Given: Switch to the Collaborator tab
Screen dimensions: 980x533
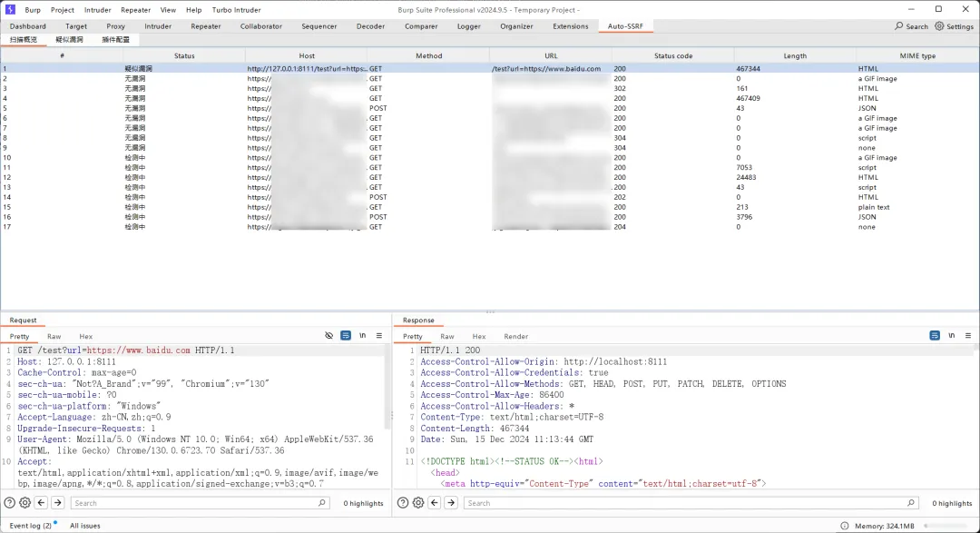Looking at the screenshot, I should (x=261, y=26).
